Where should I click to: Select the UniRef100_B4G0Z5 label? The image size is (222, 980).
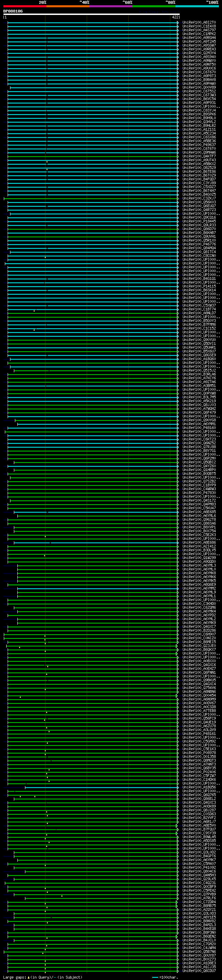(x=199, y=194)
